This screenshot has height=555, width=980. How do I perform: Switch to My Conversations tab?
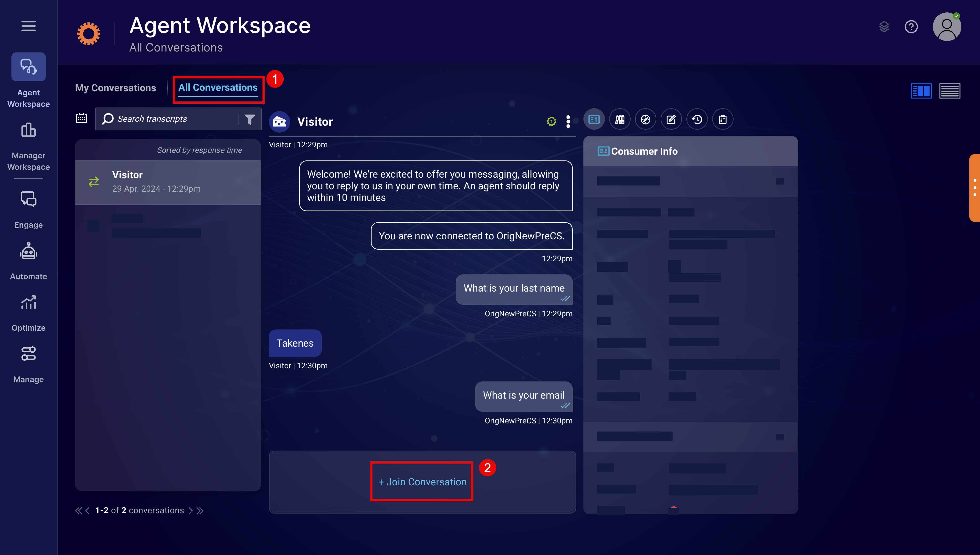tap(115, 88)
